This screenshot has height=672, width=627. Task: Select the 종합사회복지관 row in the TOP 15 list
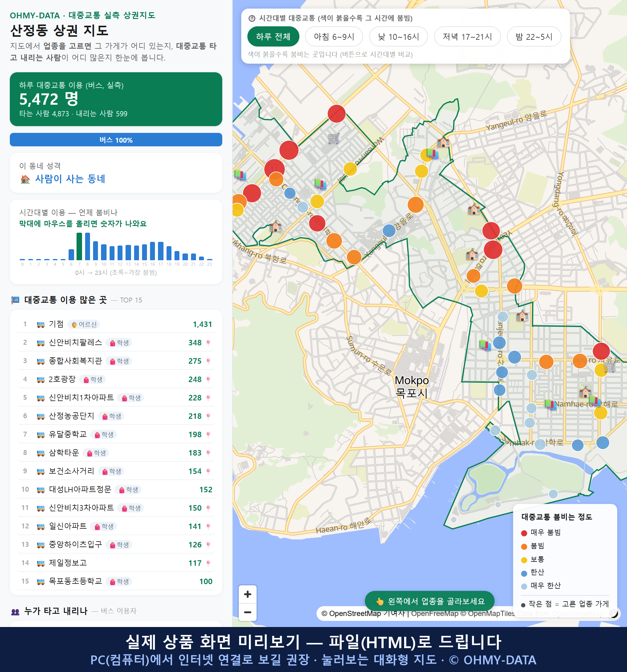coord(116,361)
